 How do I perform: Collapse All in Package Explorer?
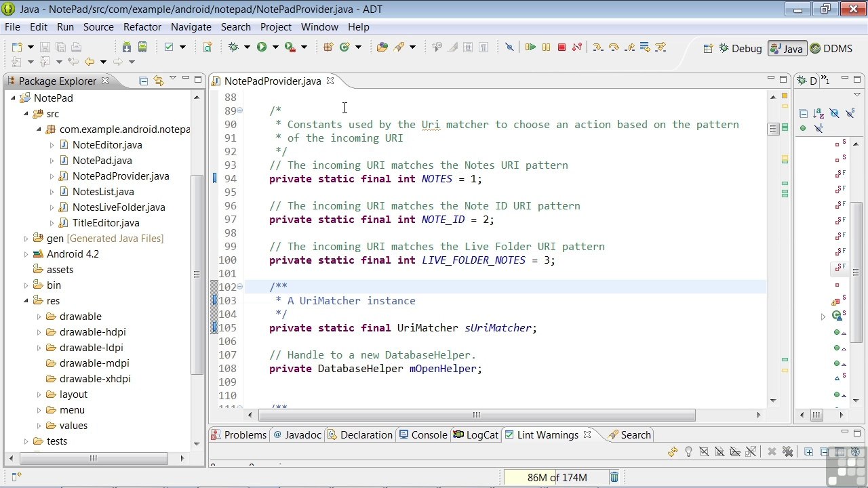143,81
